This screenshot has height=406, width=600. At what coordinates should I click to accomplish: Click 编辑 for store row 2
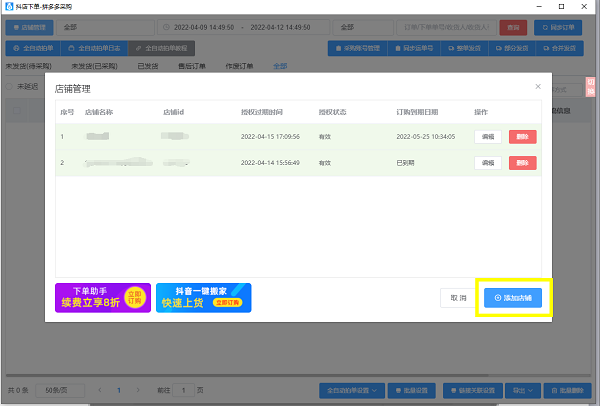(x=487, y=162)
